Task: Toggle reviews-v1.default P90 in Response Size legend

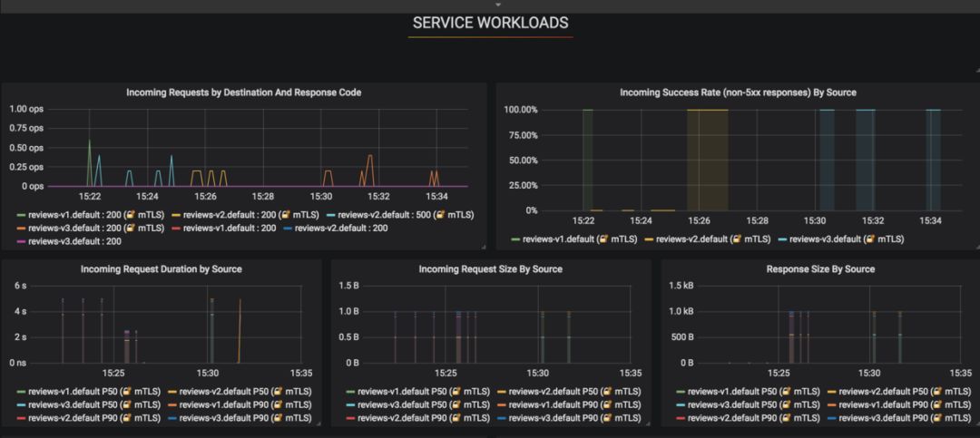Action: [905, 404]
